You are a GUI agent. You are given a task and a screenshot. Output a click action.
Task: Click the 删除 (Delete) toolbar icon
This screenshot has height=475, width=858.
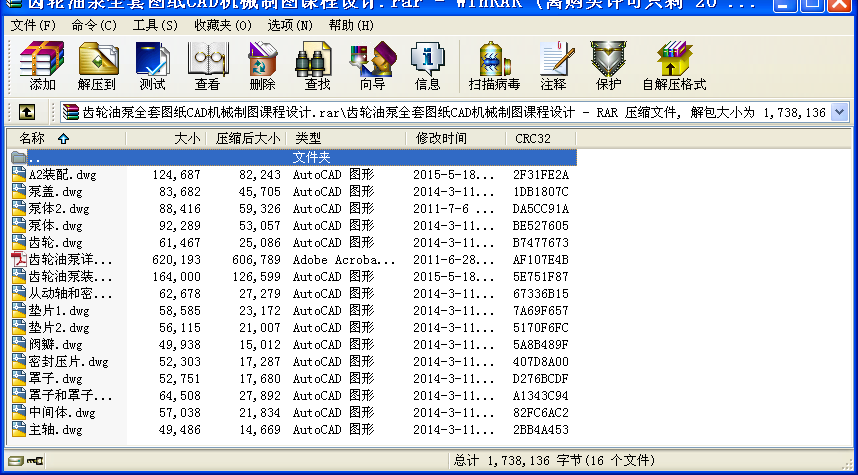[263, 66]
